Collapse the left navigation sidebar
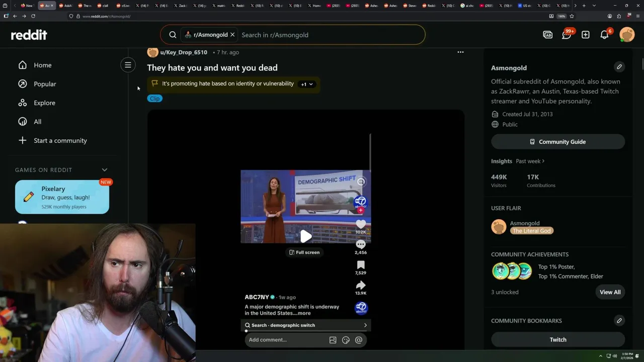 (128, 65)
